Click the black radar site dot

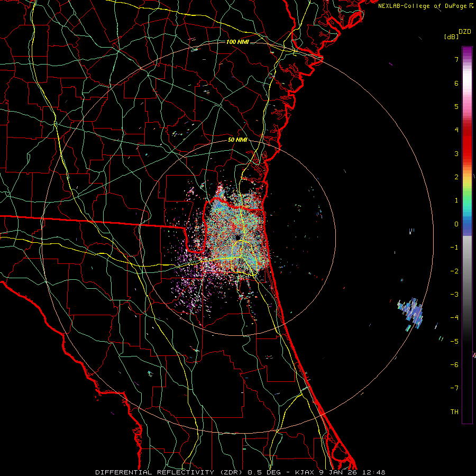pos(238,237)
